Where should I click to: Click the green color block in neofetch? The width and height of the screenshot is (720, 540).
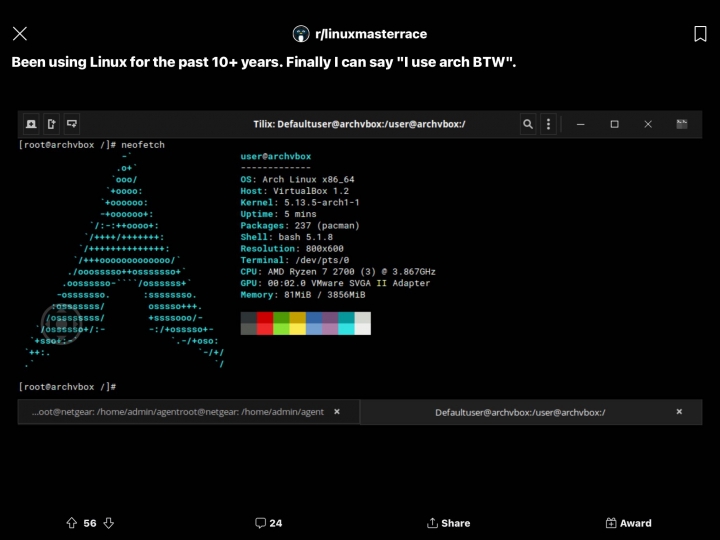(281, 323)
